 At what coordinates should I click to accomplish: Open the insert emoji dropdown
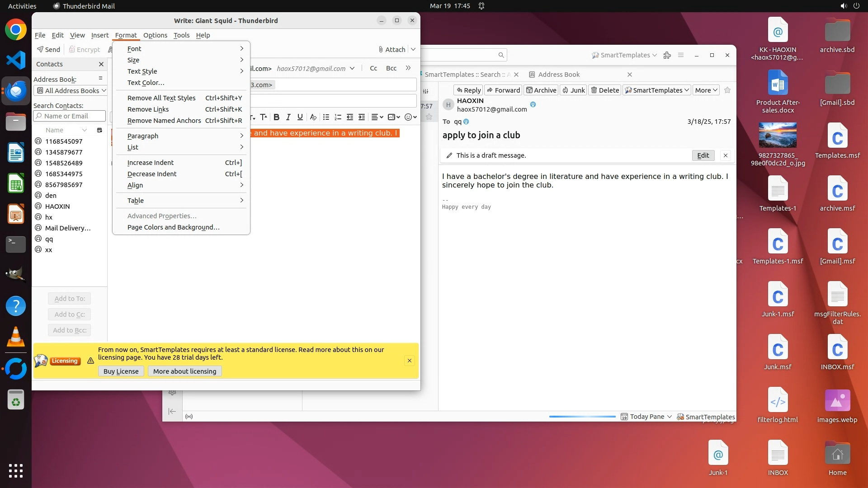click(x=410, y=117)
